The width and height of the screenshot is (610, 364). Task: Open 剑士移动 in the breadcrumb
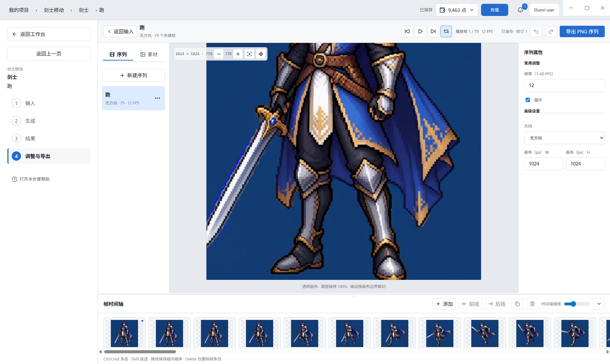[54, 10]
